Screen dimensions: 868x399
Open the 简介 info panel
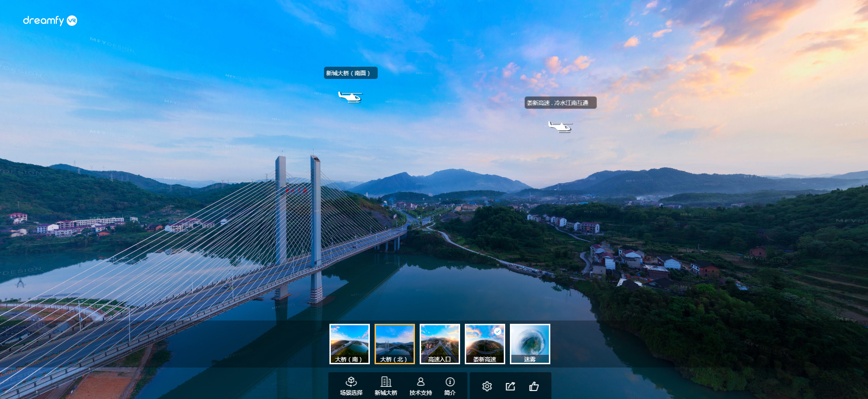(450, 386)
